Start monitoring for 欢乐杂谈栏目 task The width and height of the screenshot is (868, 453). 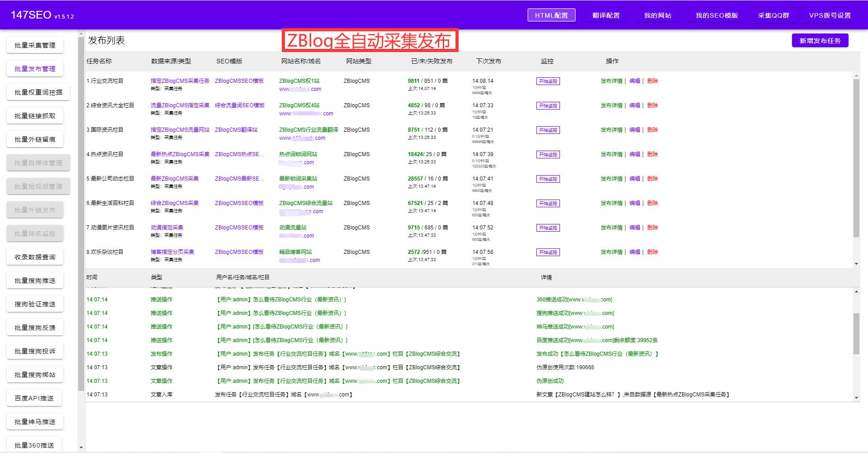tap(548, 253)
